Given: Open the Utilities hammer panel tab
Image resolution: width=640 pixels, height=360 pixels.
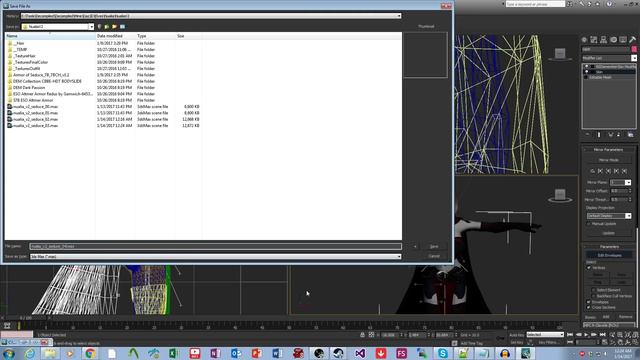Looking at the screenshot, I should pyautogui.click(x=632, y=40).
